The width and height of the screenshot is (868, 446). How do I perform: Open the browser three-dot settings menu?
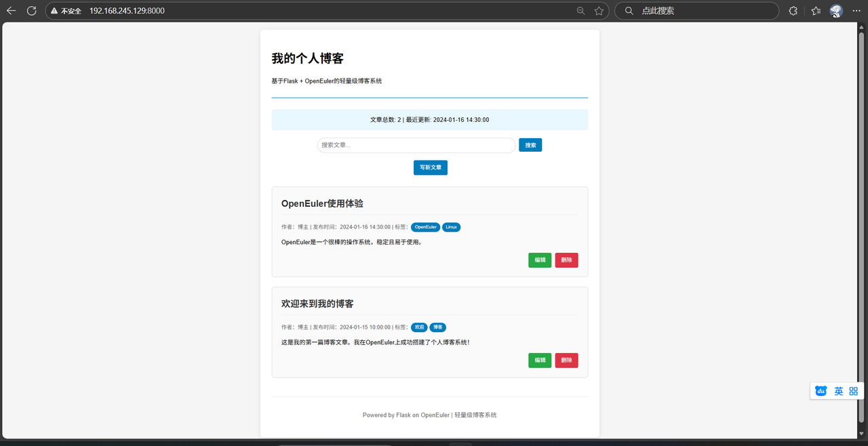[x=856, y=11]
